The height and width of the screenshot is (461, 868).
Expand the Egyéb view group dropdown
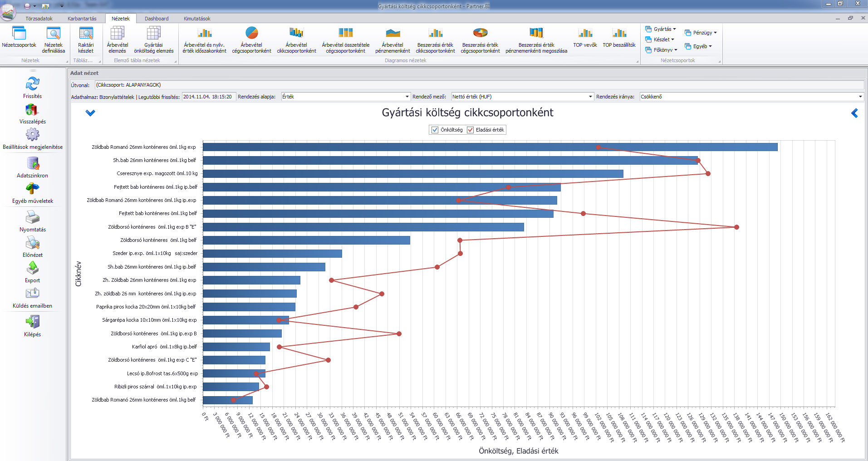(x=698, y=46)
